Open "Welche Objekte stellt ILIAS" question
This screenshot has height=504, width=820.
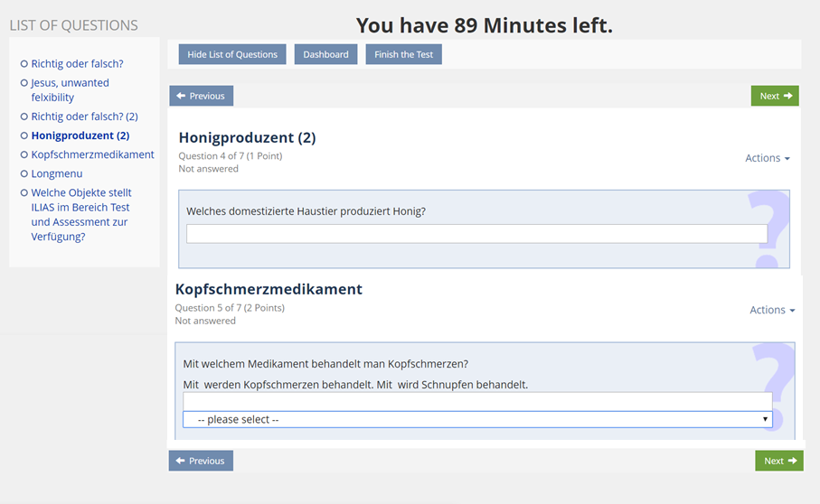point(80,214)
